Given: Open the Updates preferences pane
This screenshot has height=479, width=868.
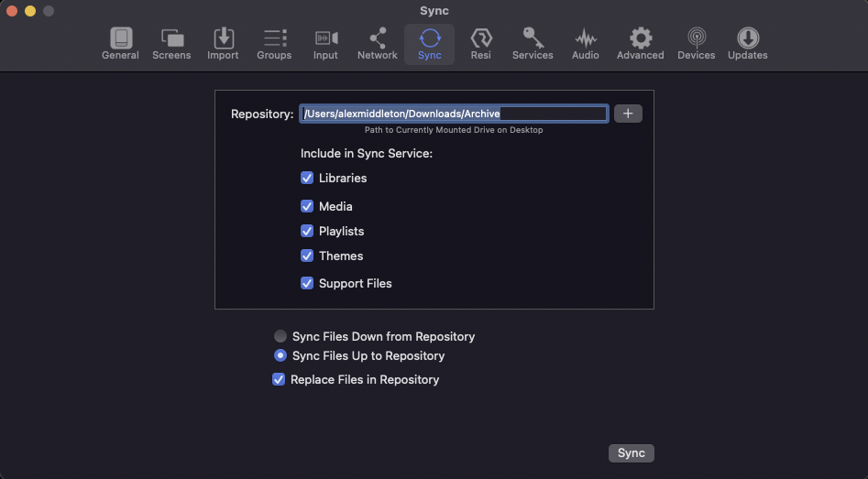Looking at the screenshot, I should [748, 44].
